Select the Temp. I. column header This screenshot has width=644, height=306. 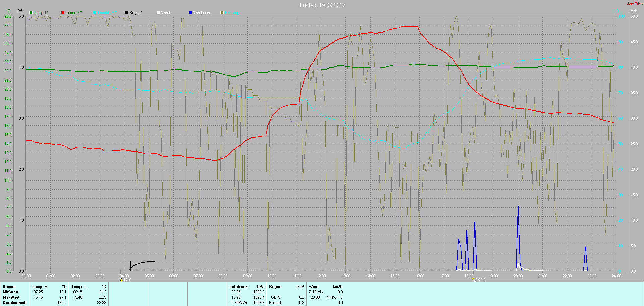click(x=79, y=287)
